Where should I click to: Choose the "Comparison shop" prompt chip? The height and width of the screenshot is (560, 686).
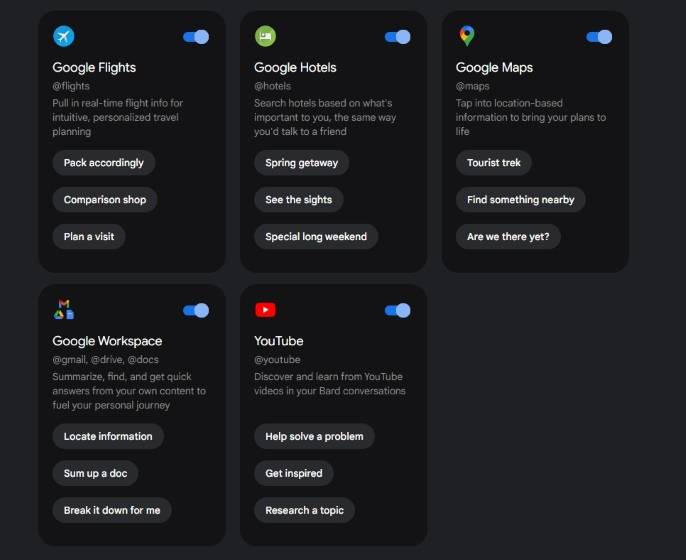[x=105, y=200]
